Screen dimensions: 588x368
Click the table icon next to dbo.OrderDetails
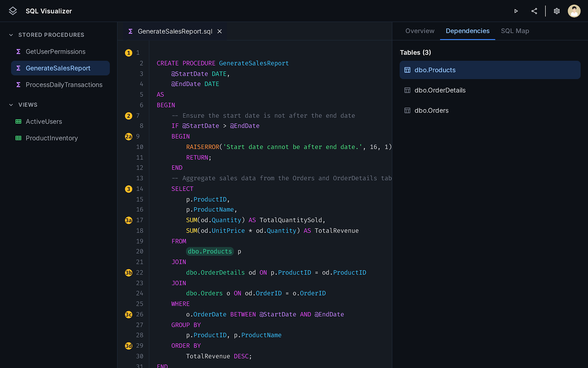pos(407,90)
